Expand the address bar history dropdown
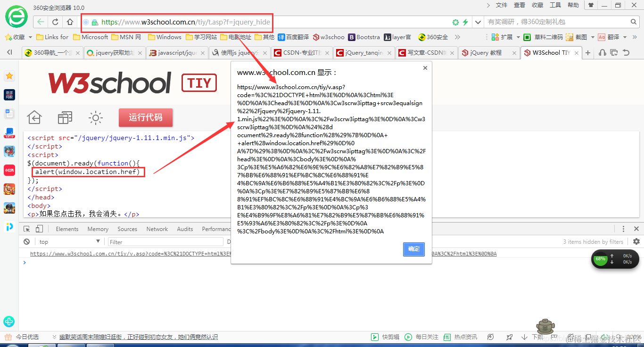The width and height of the screenshot is (644, 347). pyautogui.click(x=478, y=22)
